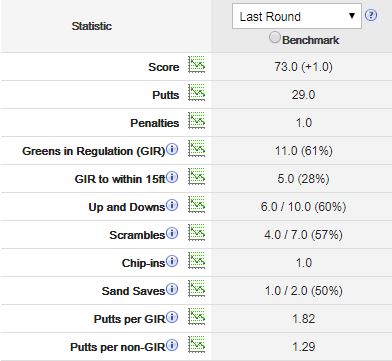
Task: Click info icon beside Putts per non-GIR
Action: [172, 346]
